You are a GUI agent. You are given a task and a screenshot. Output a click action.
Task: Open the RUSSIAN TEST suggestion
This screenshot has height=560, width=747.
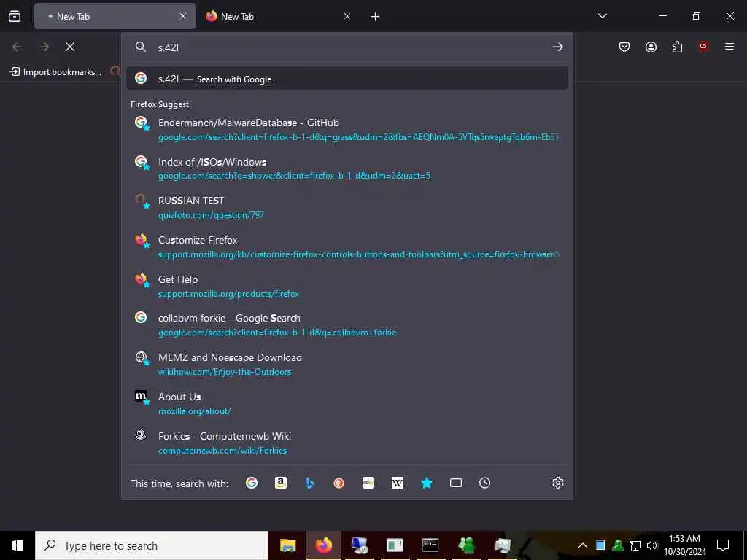click(347, 208)
